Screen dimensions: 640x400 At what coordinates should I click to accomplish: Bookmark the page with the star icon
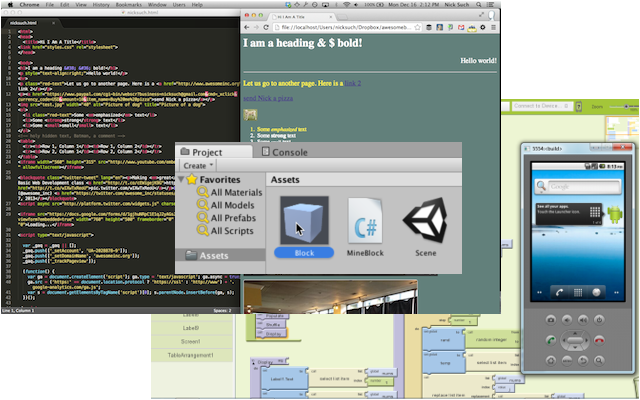point(417,27)
